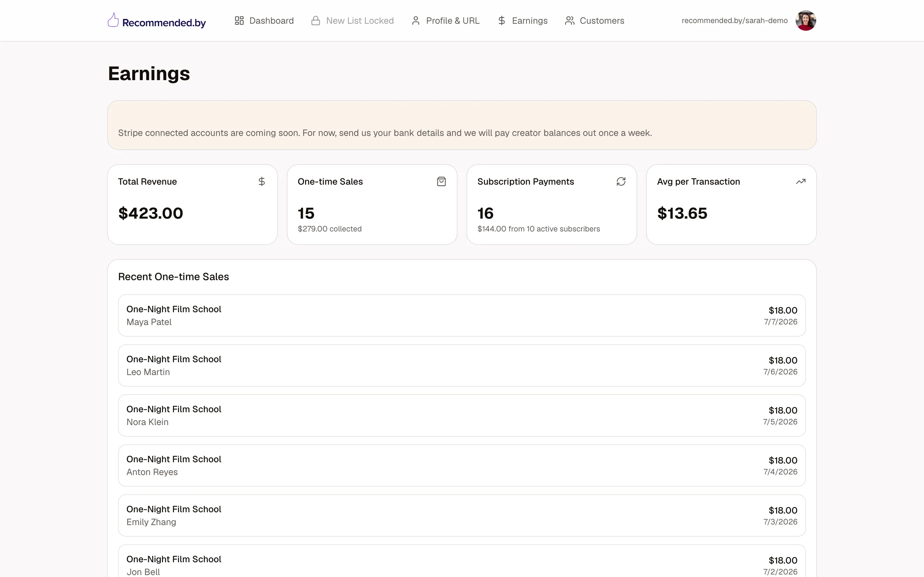Select the Emily Zhang sale row
Screen dimensions: 924x577
pos(462,515)
